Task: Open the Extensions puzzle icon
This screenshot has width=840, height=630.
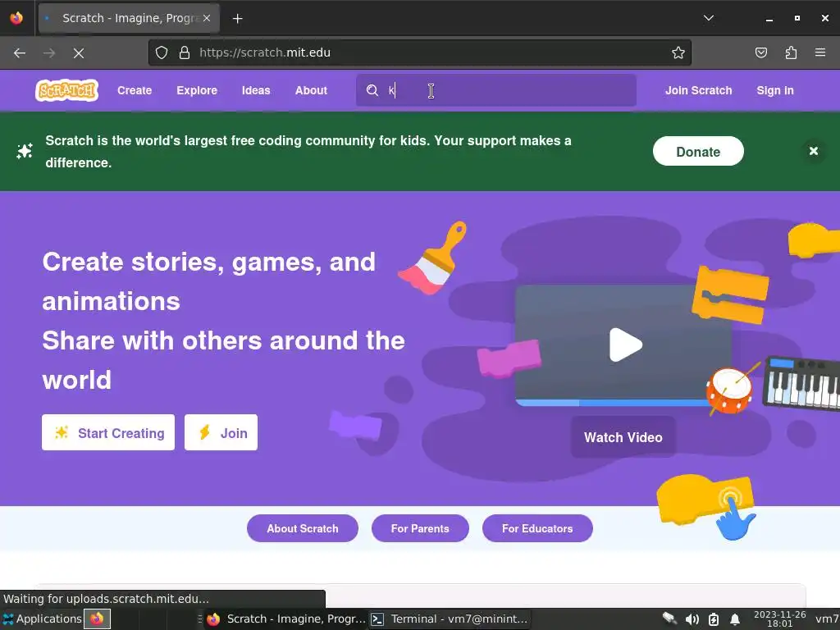Action: pyautogui.click(x=791, y=52)
